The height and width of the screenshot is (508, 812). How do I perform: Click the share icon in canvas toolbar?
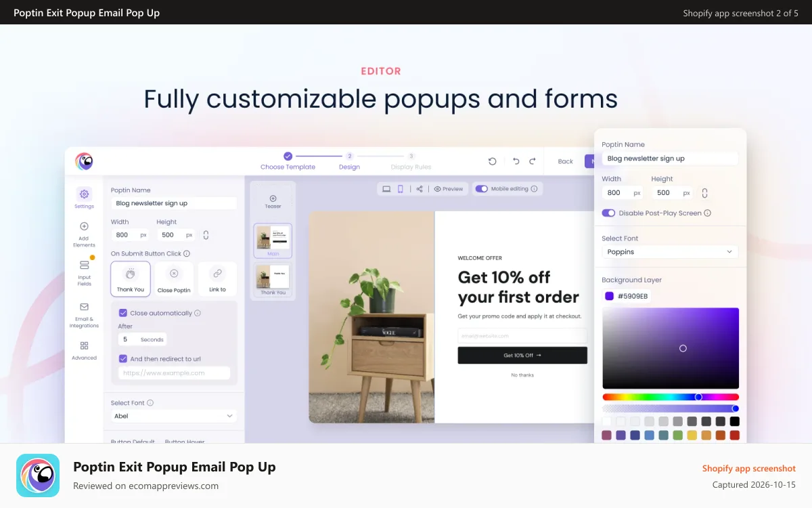tap(420, 189)
